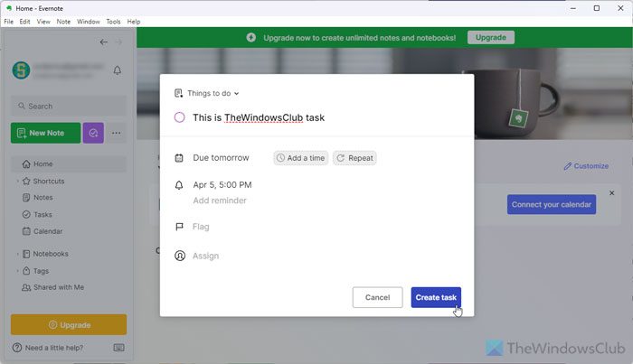Image resolution: width=633 pixels, height=364 pixels.
Task: Expand the Shortcuts section arrow
Action: click(x=17, y=181)
